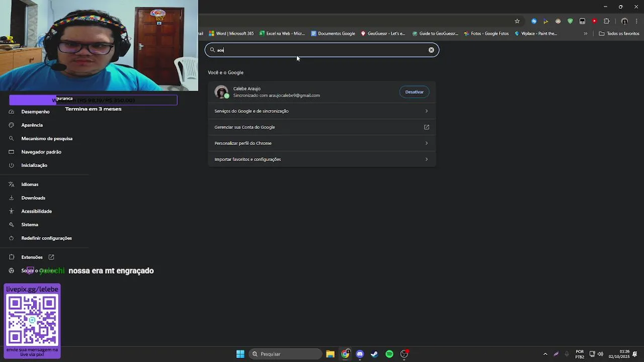Focus the settings search input field
Screen dimensions: 644x362
click(322, 50)
